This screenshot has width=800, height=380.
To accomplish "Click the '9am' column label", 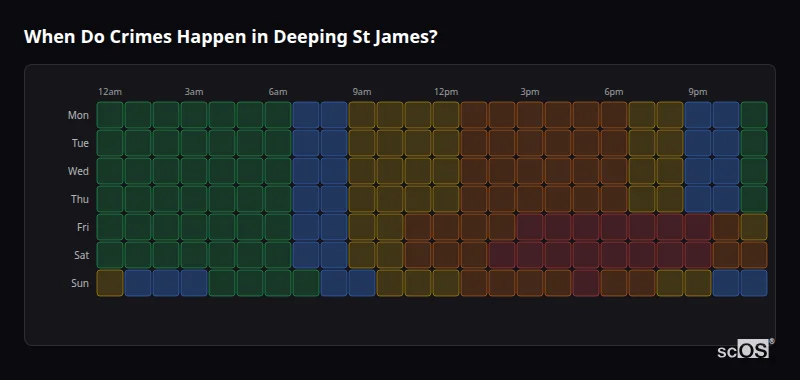I will tap(362, 92).
